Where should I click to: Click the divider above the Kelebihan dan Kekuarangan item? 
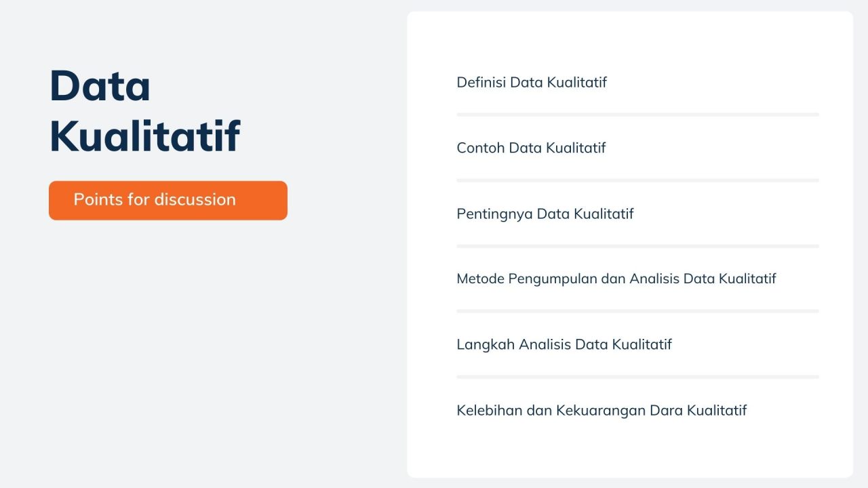click(637, 377)
